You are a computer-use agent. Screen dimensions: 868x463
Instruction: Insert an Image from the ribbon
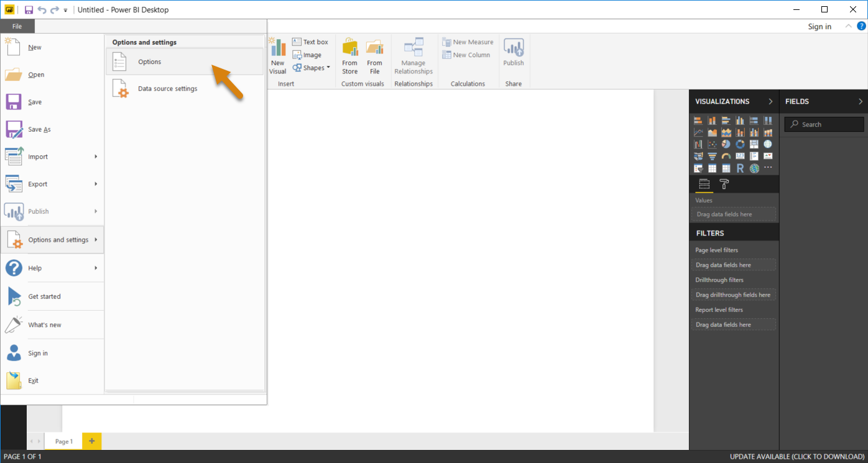click(x=307, y=55)
